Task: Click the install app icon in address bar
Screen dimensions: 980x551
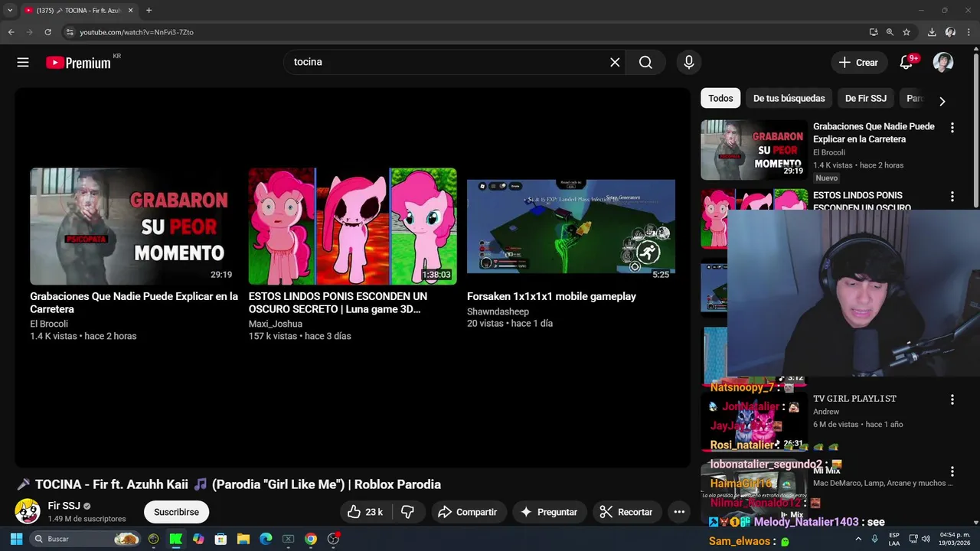Action: pyautogui.click(x=874, y=32)
